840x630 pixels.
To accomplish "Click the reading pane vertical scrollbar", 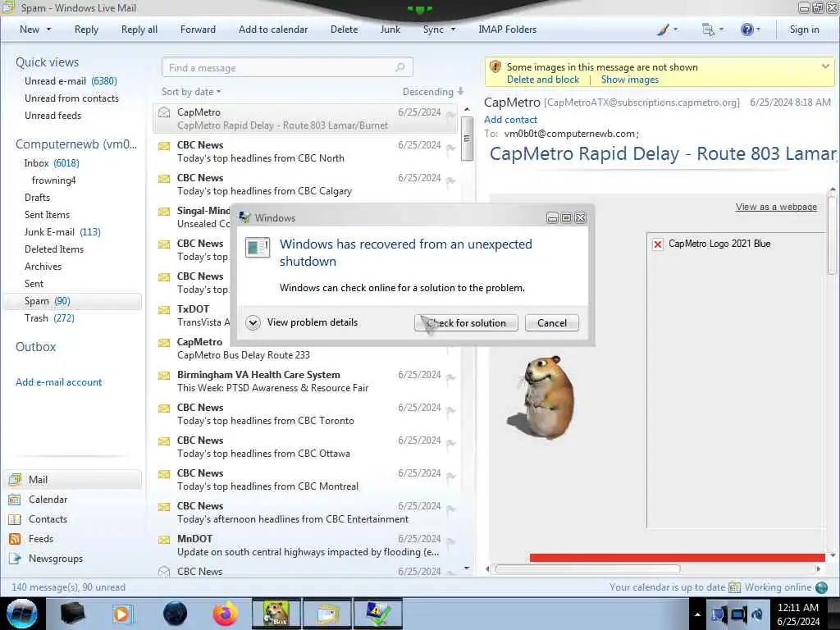I will click(x=832, y=235).
